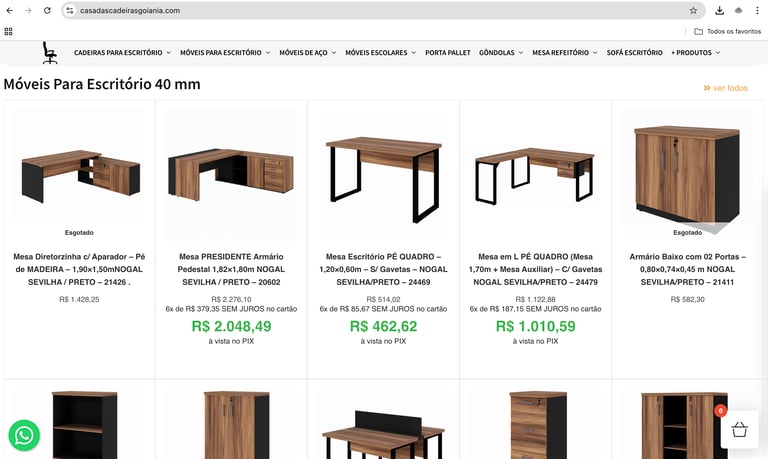Image resolution: width=768 pixels, height=459 pixels.
Task: Expand the Móveis de Aço menu
Action: click(308, 52)
